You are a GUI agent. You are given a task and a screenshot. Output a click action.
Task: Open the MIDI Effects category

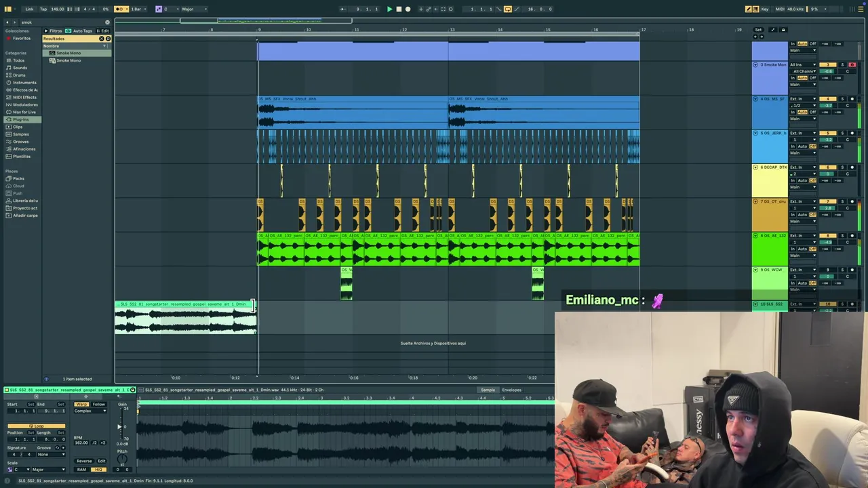click(24, 97)
